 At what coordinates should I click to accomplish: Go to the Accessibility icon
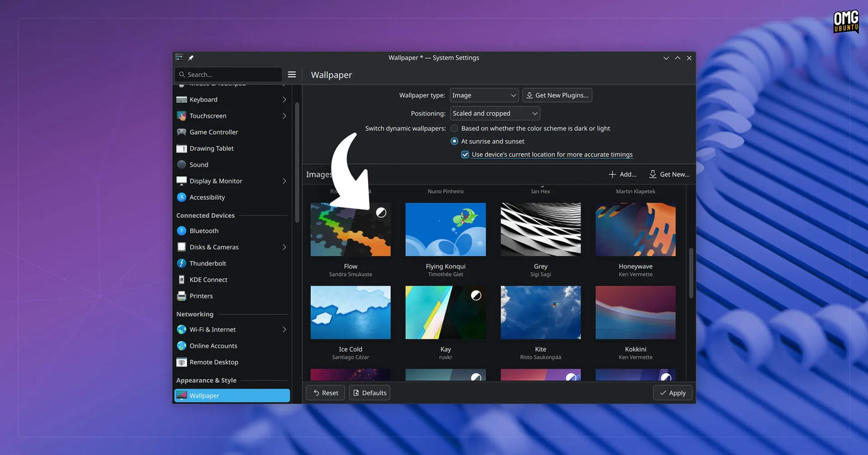coord(182,197)
